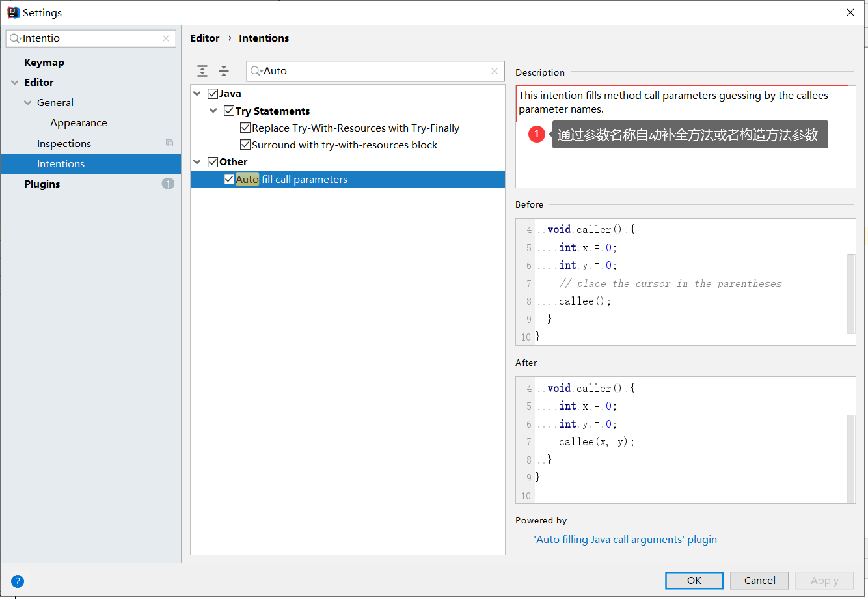Viewport: 868px width, 599px height.
Task: Click the Expand All icon in Intentions toolbar
Action: click(x=203, y=71)
